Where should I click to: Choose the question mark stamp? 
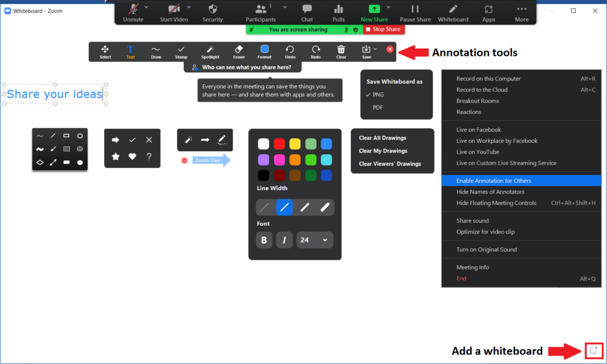(149, 157)
